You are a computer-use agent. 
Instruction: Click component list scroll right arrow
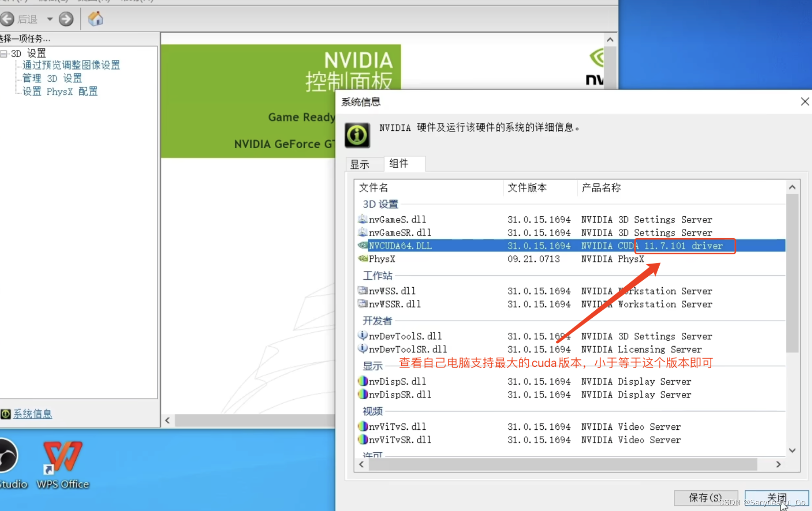779,465
